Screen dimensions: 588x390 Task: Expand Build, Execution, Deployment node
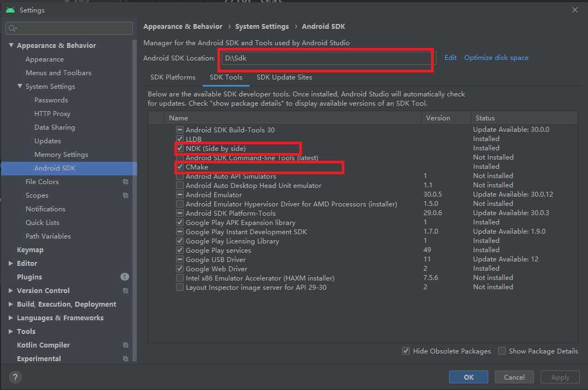(x=11, y=304)
